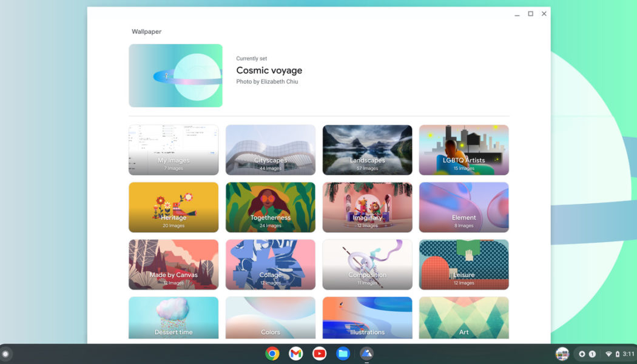The image size is (637, 364).
Task: Open the Cityscapes wallpaper collection
Action: (x=271, y=149)
